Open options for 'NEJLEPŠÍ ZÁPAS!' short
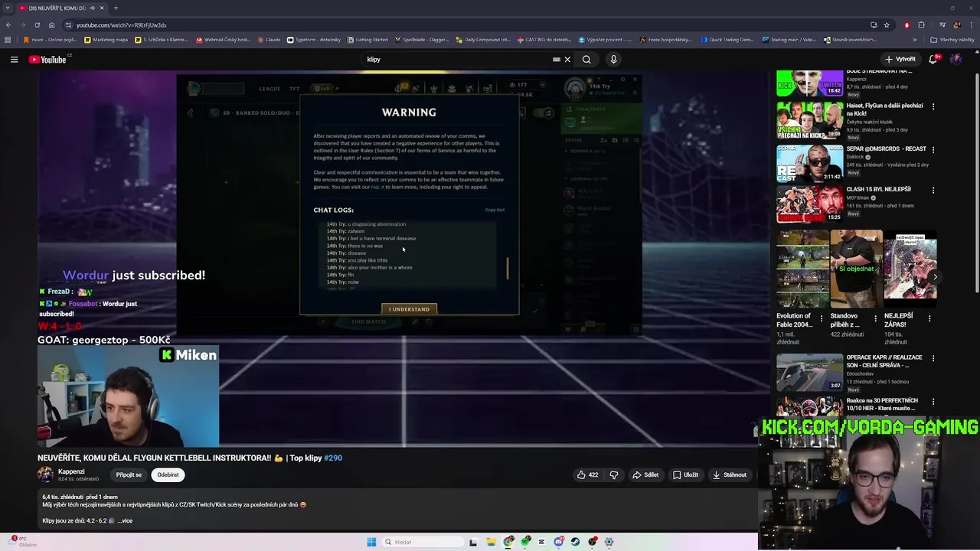This screenshot has width=980, height=551. tap(929, 318)
